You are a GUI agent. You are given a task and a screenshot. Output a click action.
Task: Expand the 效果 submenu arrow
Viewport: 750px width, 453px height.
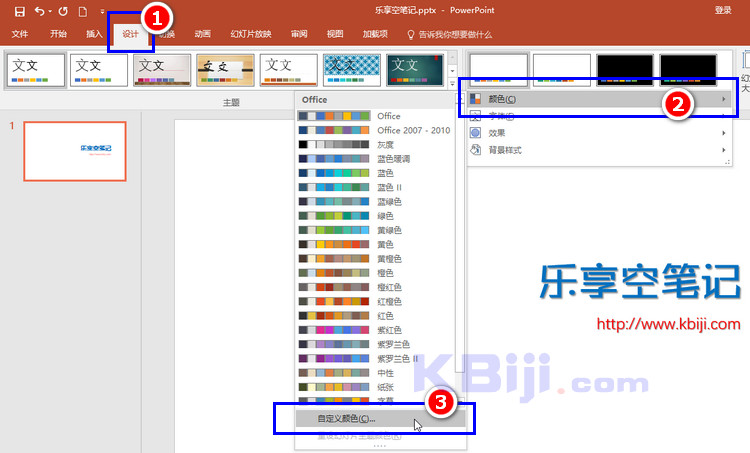click(724, 133)
